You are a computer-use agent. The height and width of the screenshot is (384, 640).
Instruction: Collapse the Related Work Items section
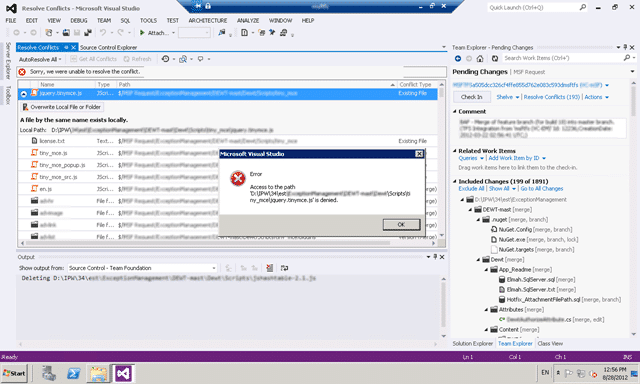coord(455,151)
